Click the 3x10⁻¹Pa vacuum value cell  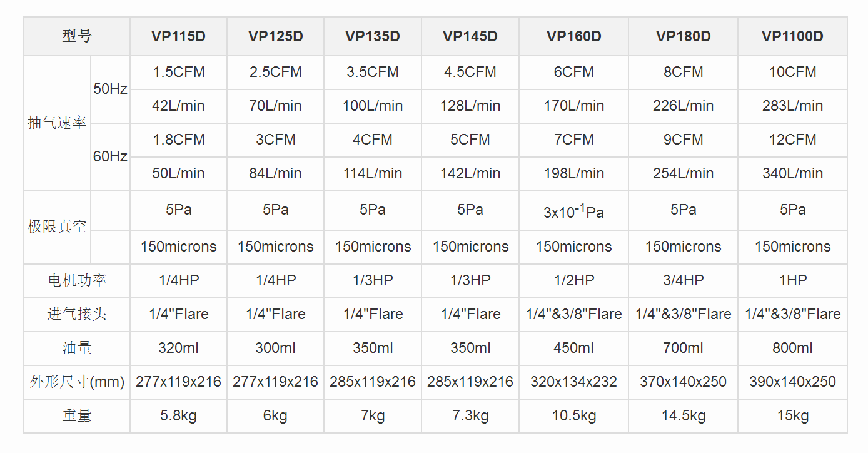click(x=573, y=211)
